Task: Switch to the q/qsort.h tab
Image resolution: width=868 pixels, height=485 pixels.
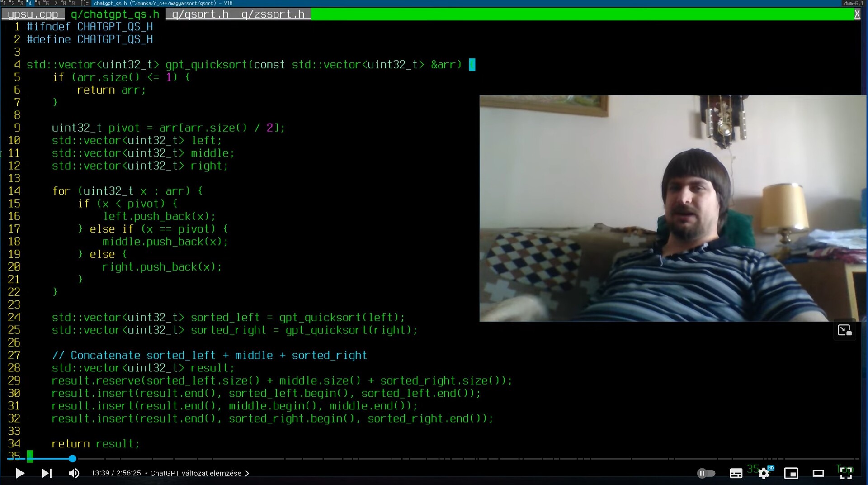Action: 200,14
